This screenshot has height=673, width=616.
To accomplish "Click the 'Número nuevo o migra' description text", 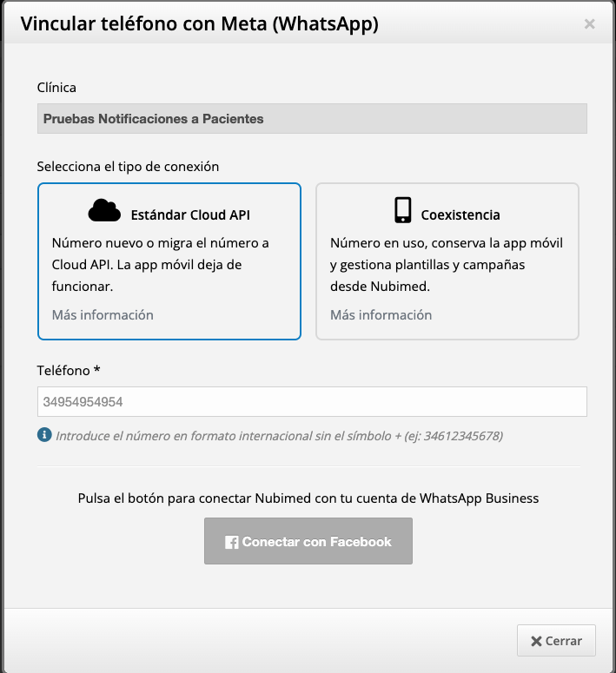I will [161, 264].
